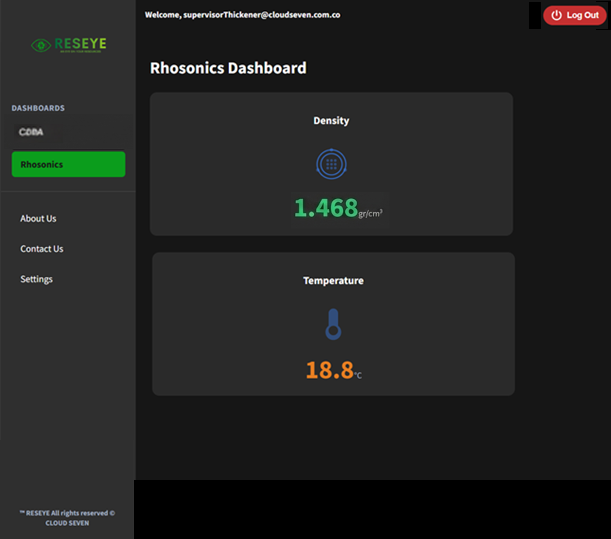Viewport: 611px width, 539px height.
Task: Click the Density sensor gauge icon
Action: coord(331,164)
